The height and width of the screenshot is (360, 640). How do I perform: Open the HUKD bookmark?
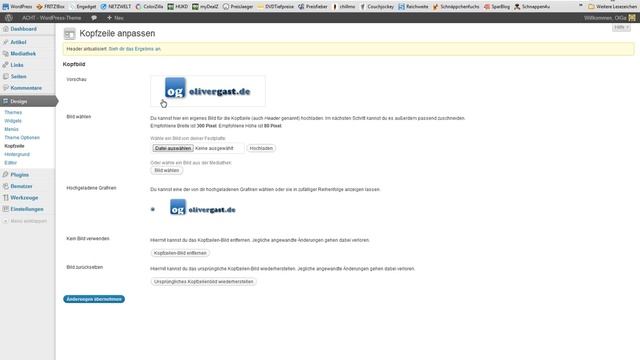pos(178,7)
